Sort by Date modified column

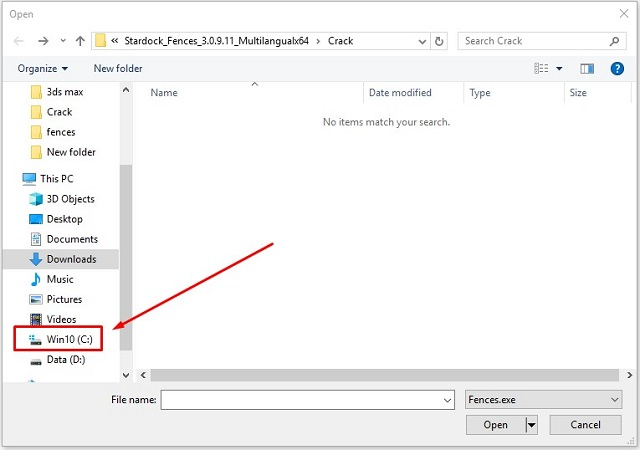pos(400,93)
